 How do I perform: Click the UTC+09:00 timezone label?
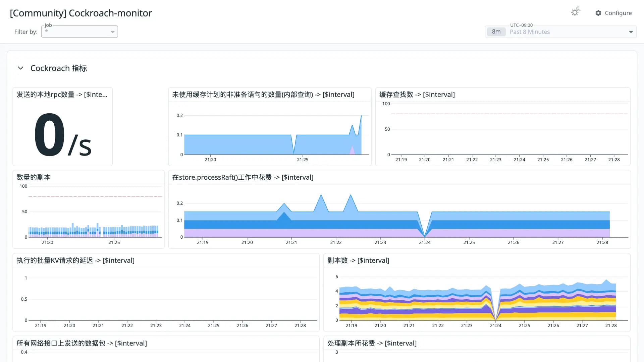(521, 25)
